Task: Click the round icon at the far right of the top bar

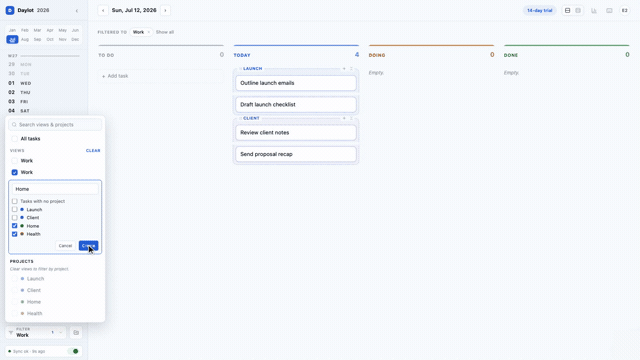Action: (x=624, y=10)
